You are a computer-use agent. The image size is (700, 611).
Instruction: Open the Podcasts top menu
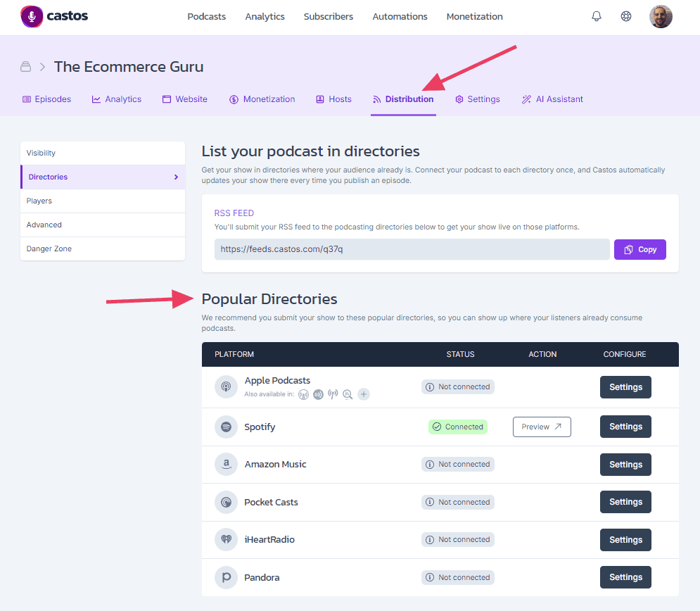coord(207,16)
